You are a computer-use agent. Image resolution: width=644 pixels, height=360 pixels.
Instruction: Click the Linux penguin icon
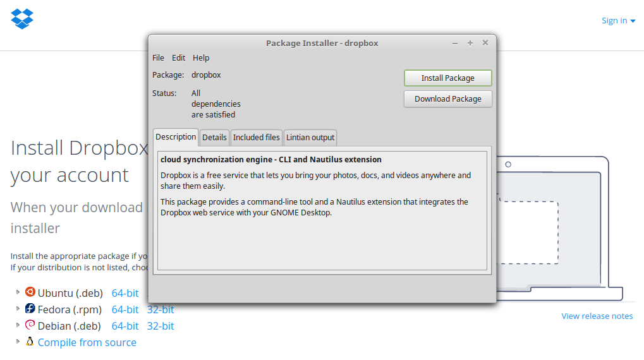coord(30,341)
